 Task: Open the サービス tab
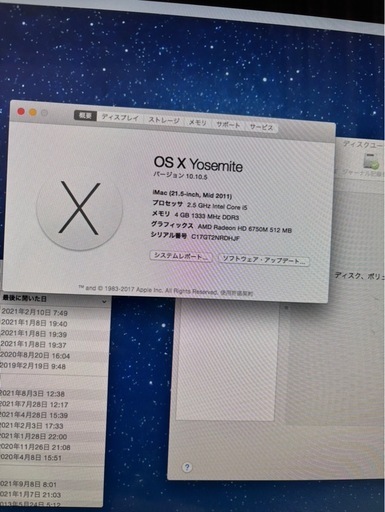(x=262, y=127)
